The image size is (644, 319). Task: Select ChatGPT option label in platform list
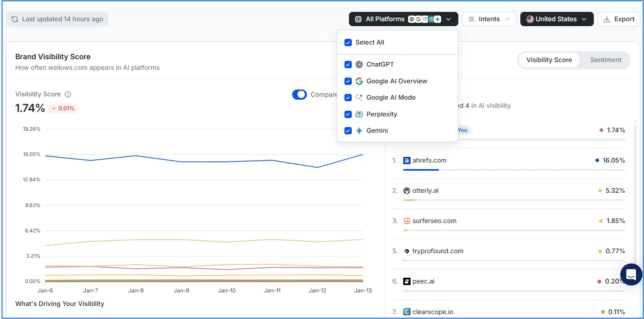[x=380, y=65]
